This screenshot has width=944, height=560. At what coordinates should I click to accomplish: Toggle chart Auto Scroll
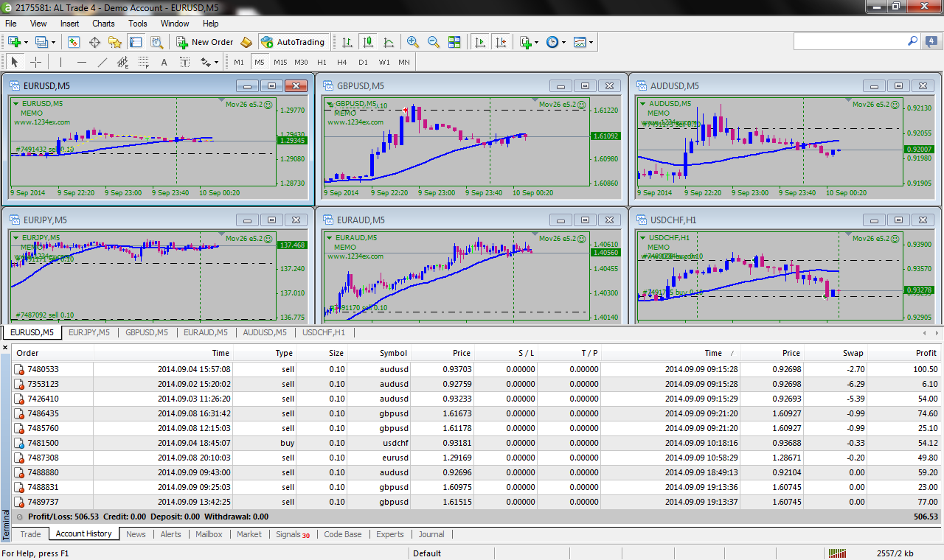[x=479, y=42]
